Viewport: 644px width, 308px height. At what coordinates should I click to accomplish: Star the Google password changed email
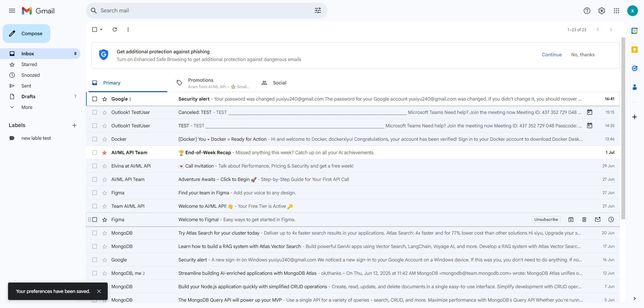105,99
